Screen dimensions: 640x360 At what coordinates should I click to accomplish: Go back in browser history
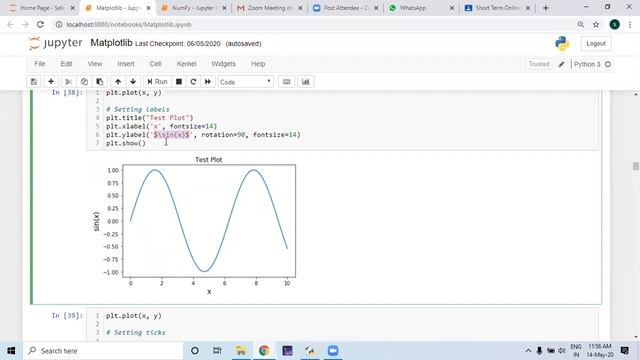10,24
